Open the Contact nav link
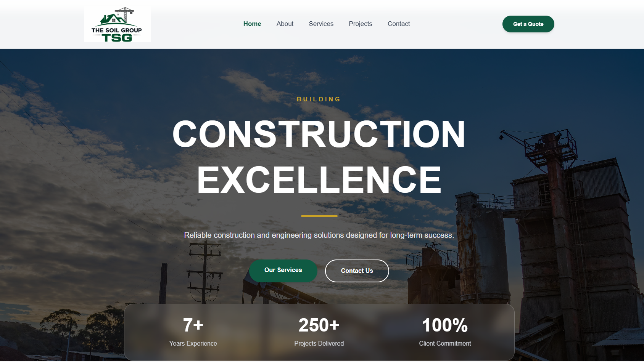The width and height of the screenshot is (644, 362). pyautogui.click(x=399, y=24)
